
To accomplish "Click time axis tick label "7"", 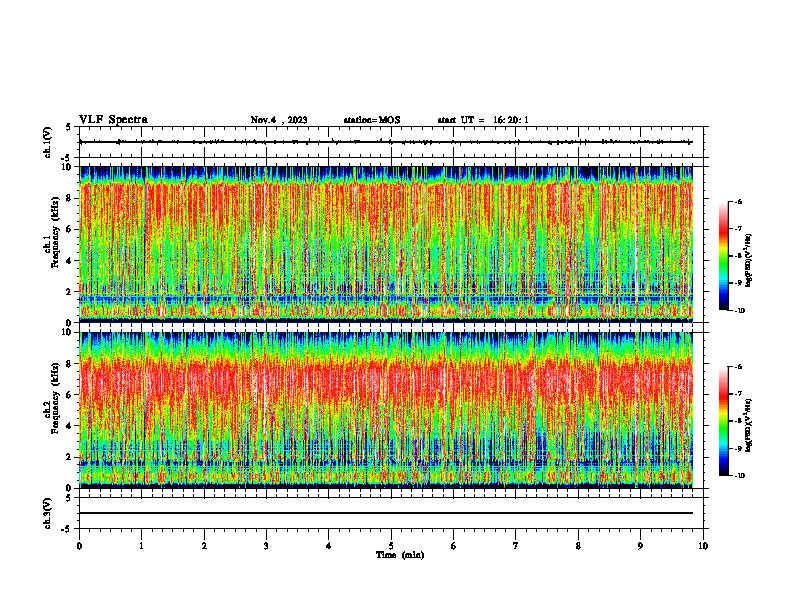I will tap(516, 546).
